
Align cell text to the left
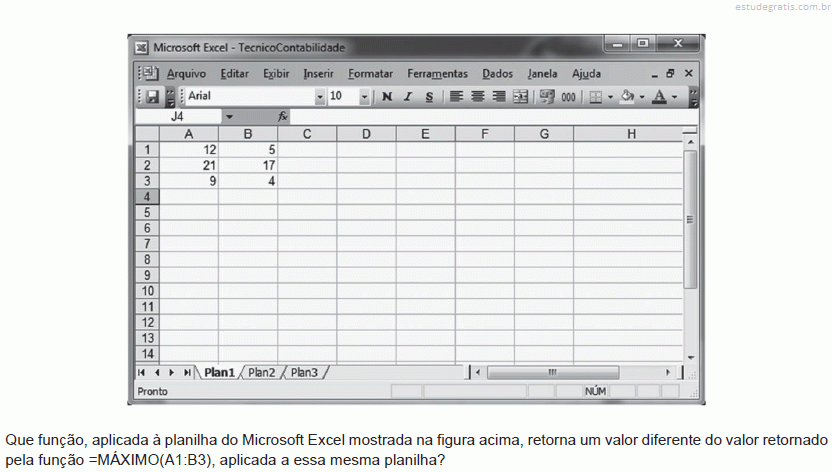point(456,97)
